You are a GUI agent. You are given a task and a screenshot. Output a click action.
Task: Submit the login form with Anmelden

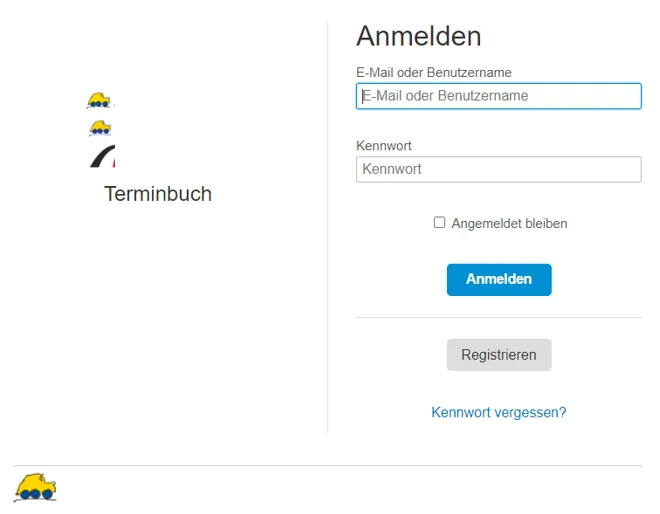(498, 279)
